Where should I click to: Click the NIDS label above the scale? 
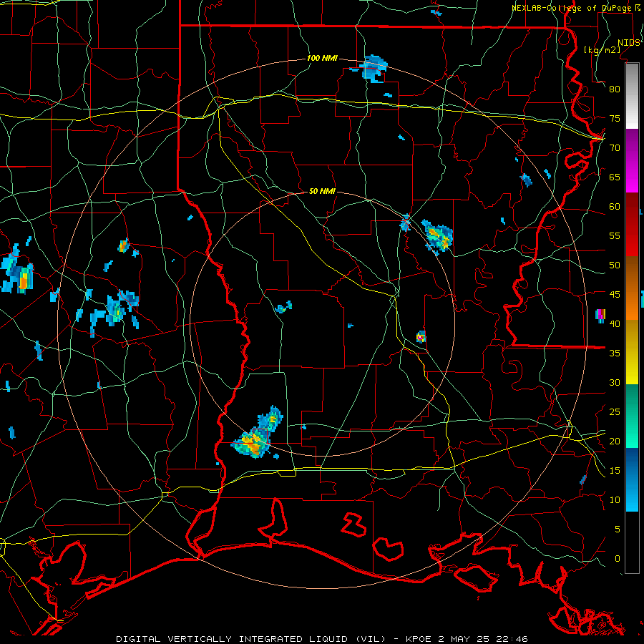[628, 42]
